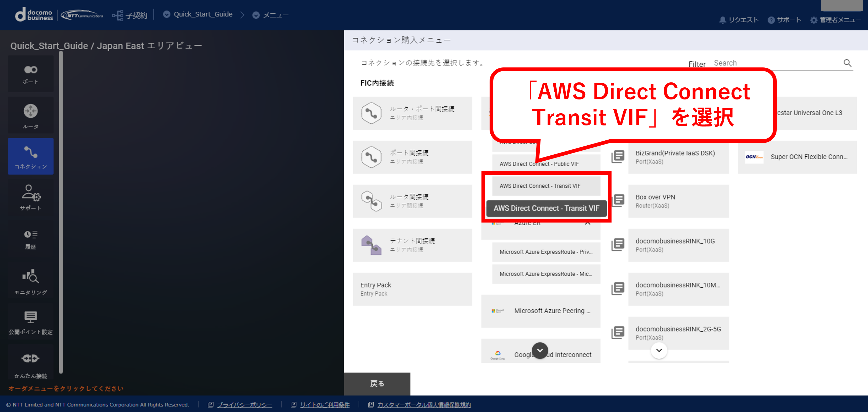Click the リクエスト bell icon
Screen dimensions: 868x412
[x=722, y=20]
